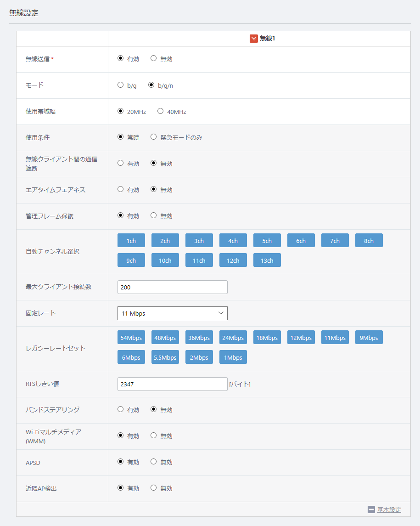The image size is (420, 526).
Task: Toggle the 7ch channel button
Action: 335,241
